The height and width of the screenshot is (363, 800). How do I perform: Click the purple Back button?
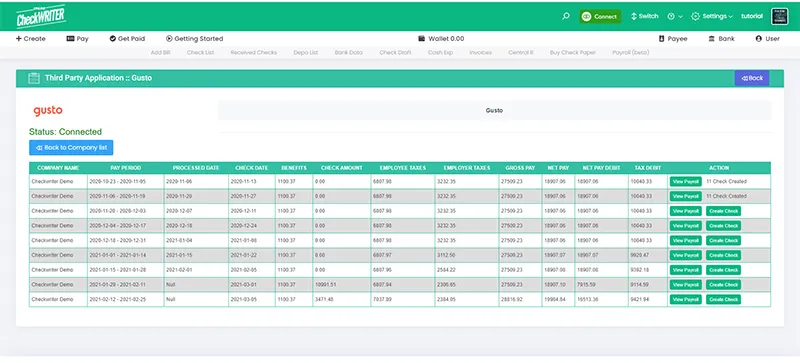click(x=752, y=78)
